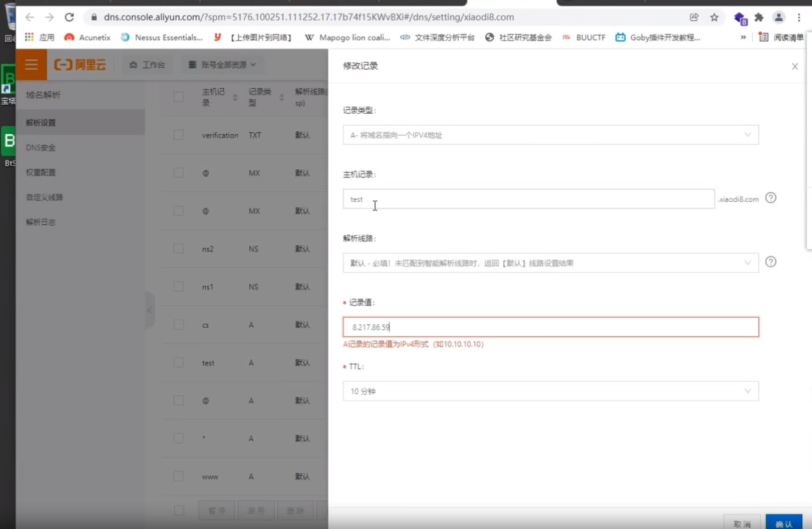The height and width of the screenshot is (529, 812).
Task: Check the www record row checkbox
Action: pos(178,477)
